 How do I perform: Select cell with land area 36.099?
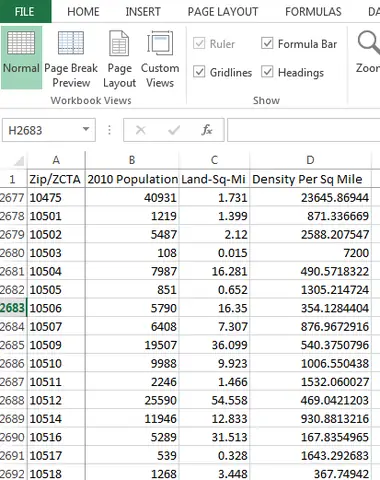coord(214,345)
